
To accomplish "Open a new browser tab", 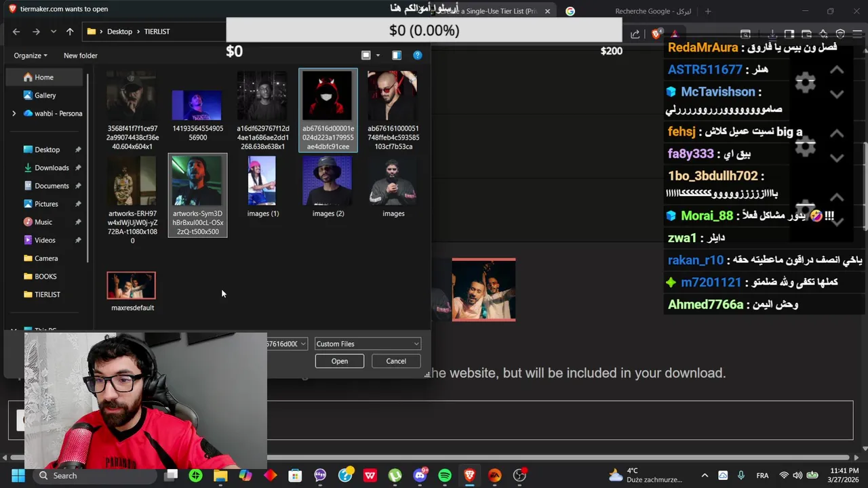I will tap(708, 12).
